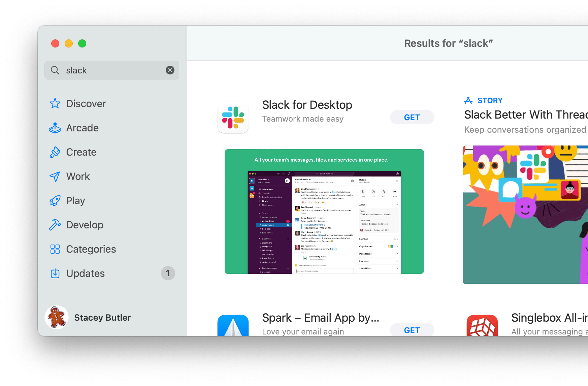Select the Categories grid icon
588x386 pixels.
point(55,249)
